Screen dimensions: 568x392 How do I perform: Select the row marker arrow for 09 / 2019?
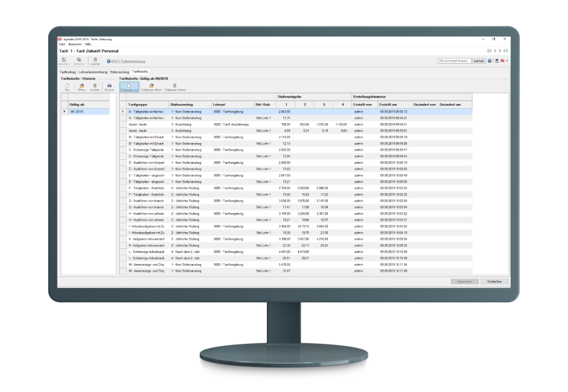tap(64, 111)
